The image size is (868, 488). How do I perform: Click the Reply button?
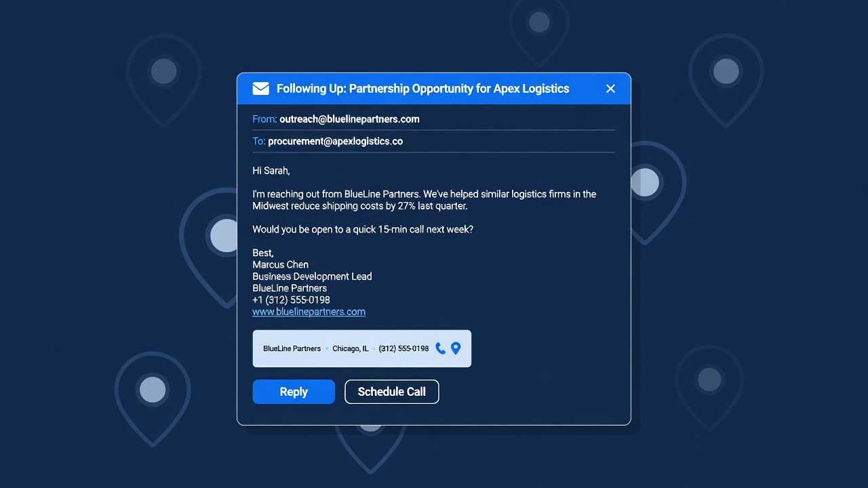(294, 392)
